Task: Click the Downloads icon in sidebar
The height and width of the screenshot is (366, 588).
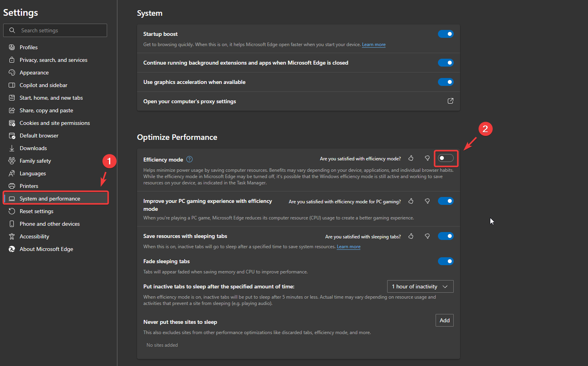Action: click(x=12, y=148)
